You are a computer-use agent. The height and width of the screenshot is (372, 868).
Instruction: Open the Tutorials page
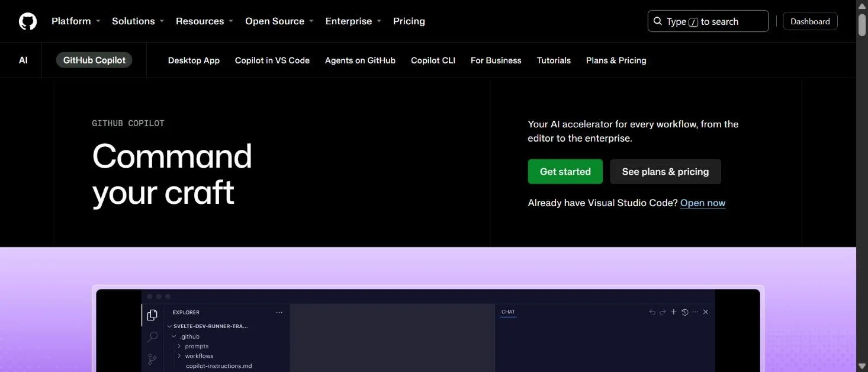click(554, 60)
